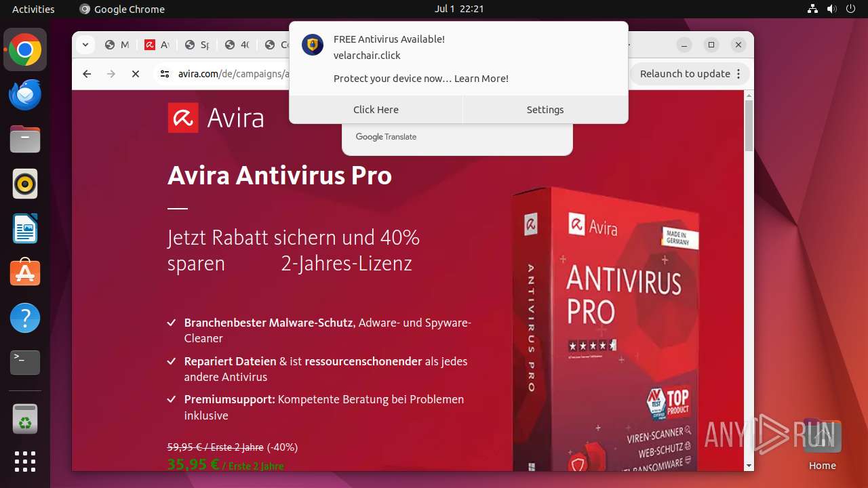Minimize the Chrome window
This screenshot has width=868, height=488.
pyautogui.click(x=684, y=45)
